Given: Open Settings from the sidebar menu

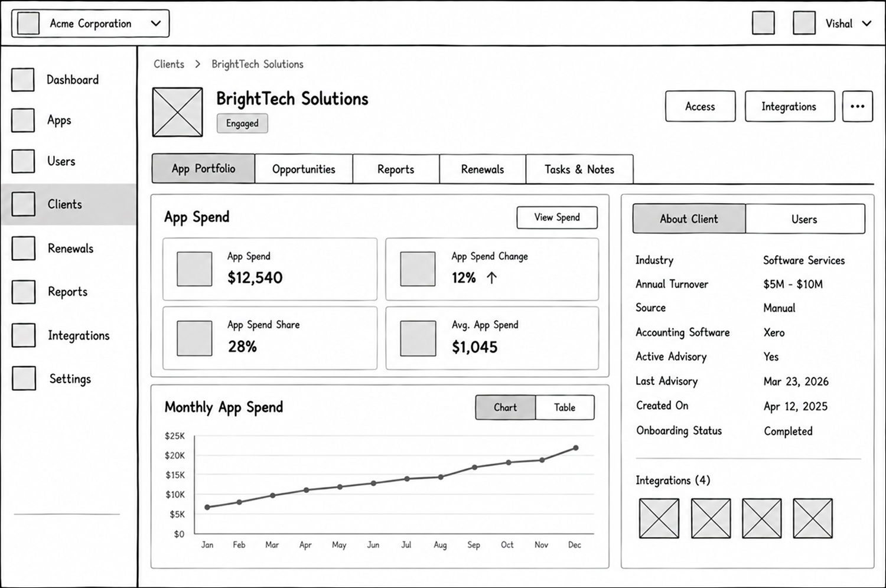Looking at the screenshot, I should [69, 378].
